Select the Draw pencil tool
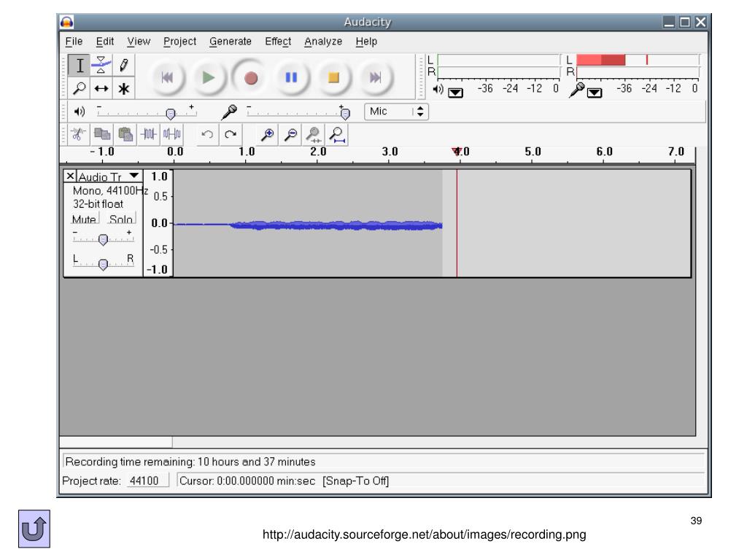This screenshot has height=560, width=747. [123, 65]
